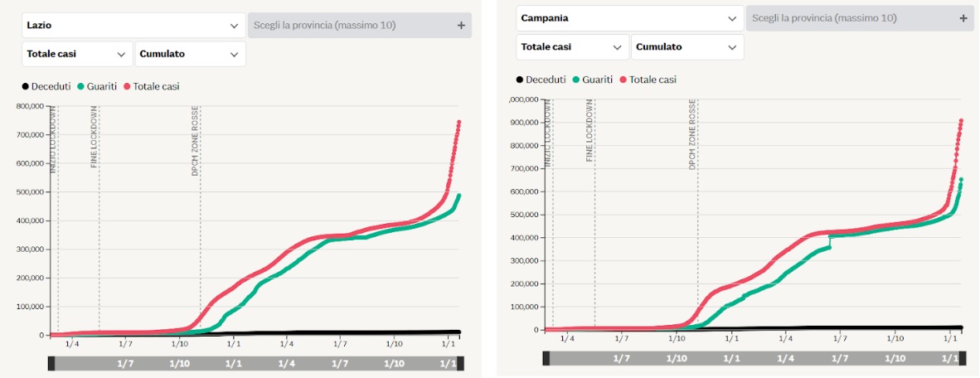The width and height of the screenshot is (980, 378).
Task: Expand the right Totale casi metric dropdown
Action: click(x=572, y=47)
